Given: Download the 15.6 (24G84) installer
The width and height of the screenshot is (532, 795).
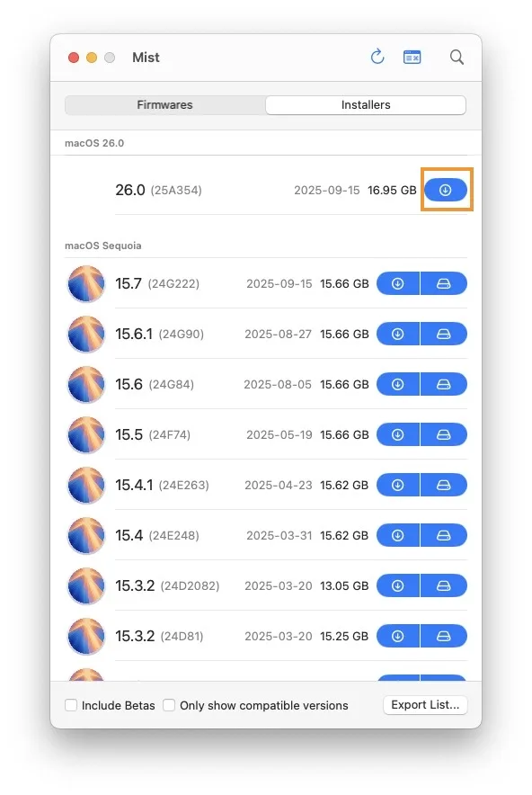Looking at the screenshot, I should (x=398, y=384).
